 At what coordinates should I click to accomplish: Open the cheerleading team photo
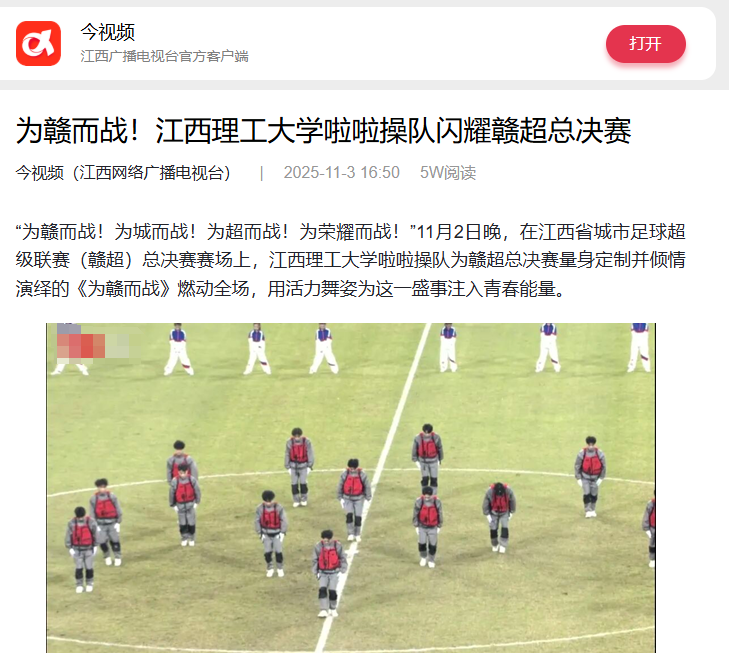pyautogui.click(x=351, y=487)
